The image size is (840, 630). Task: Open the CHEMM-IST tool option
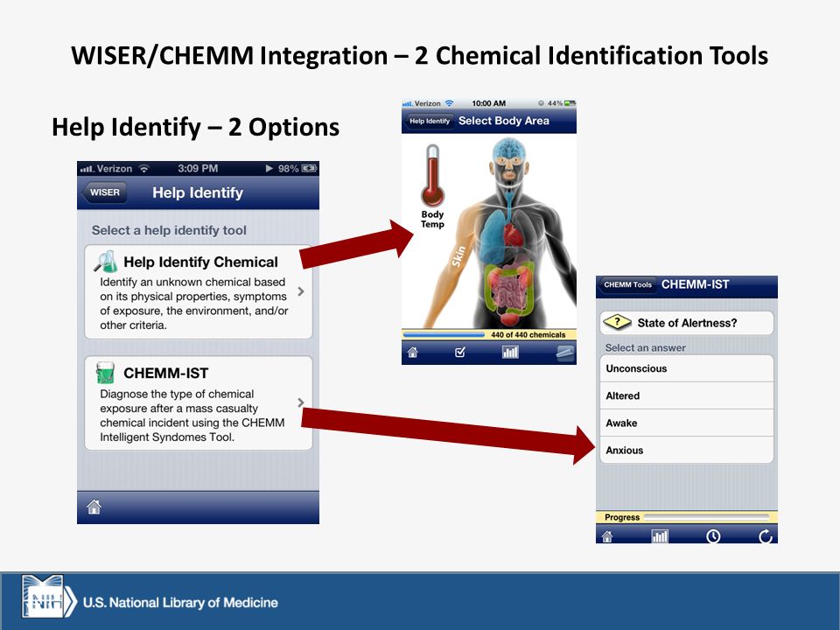click(199, 402)
